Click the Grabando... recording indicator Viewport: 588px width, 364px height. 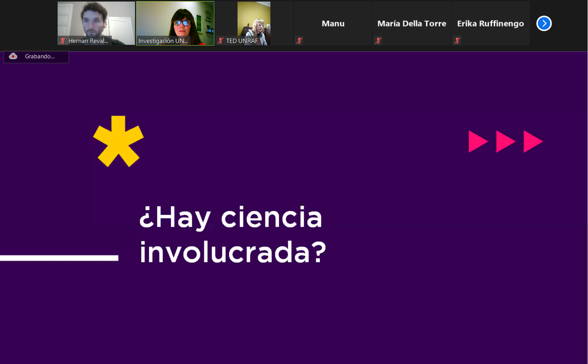36,56
